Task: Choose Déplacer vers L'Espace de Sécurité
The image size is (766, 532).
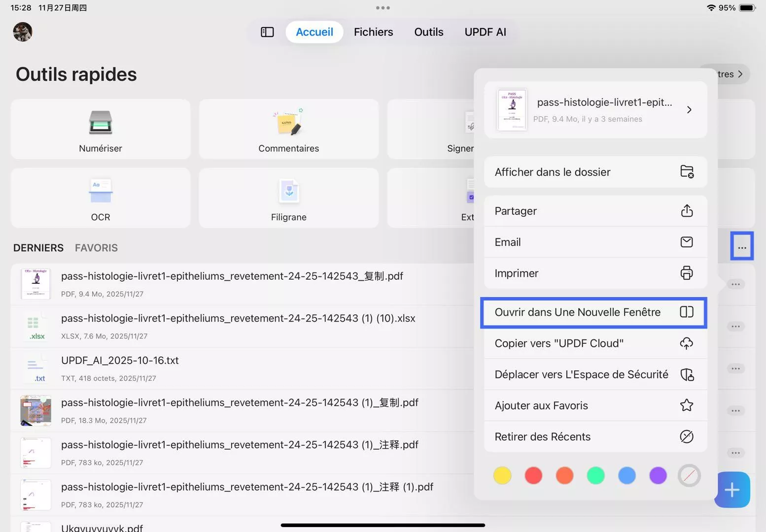Action: pyautogui.click(x=595, y=374)
